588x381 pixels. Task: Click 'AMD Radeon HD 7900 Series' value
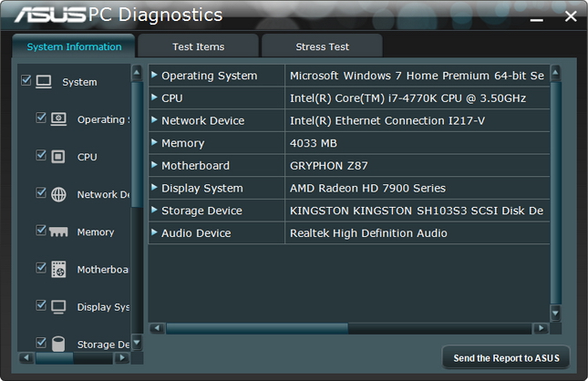(368, 189)
